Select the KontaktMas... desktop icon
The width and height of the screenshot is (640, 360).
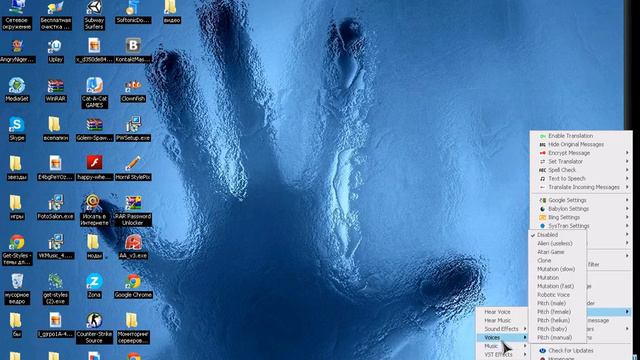tap(133, 51)
